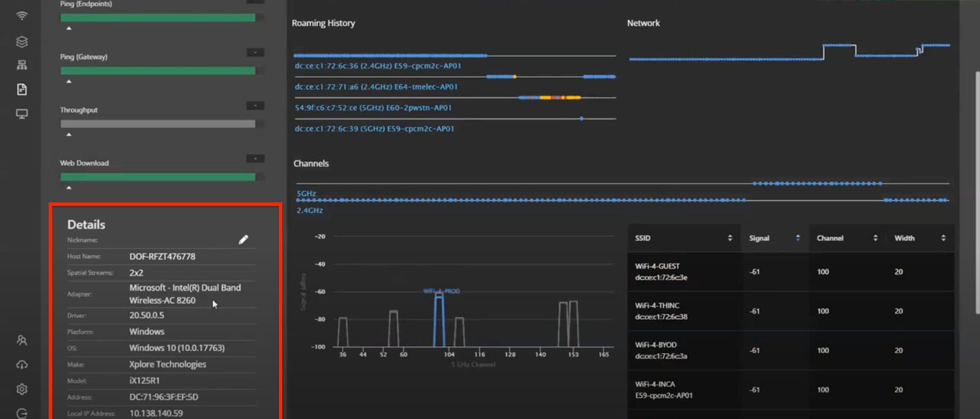Open the monitor/display sidebar icon
This screenshot has width=980, height=419.
point(22,114)
